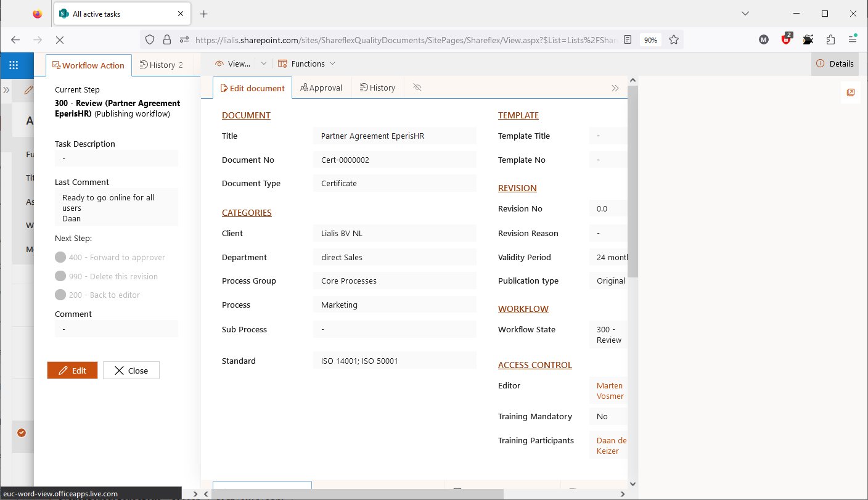Open the pop-out icon in details pane

pos(851,92)
